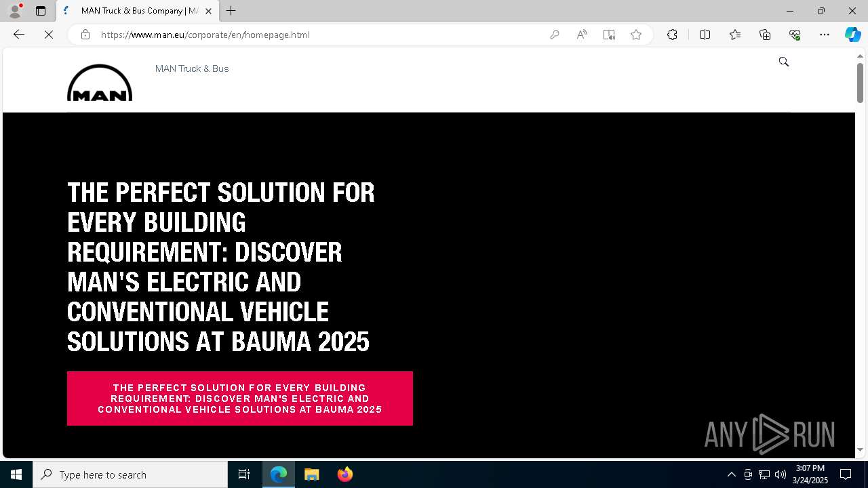Open the notification center icon
The image size is (868, 488).
pos(846,474)
